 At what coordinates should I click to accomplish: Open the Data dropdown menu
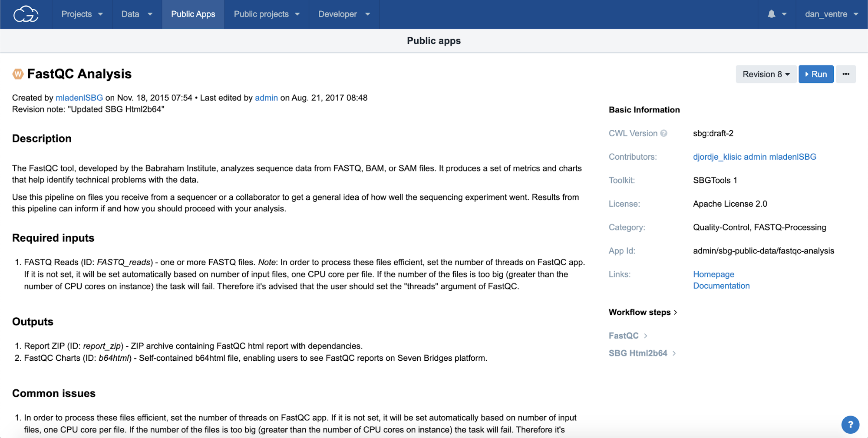coord(137,14)
